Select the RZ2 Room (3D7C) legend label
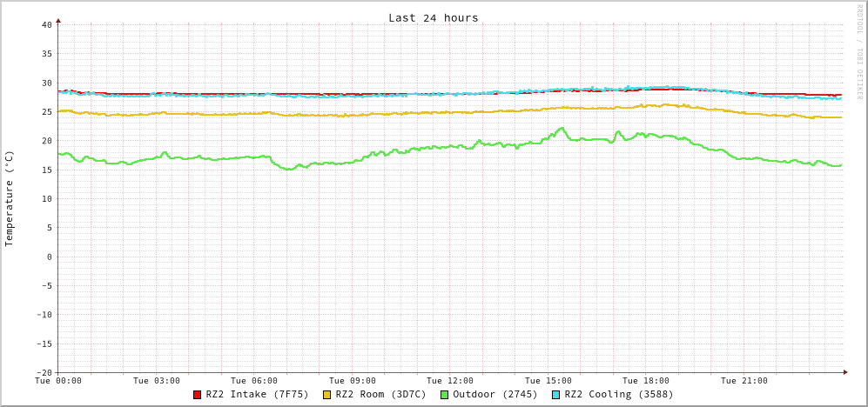Screen dimensions: 868x407 (x=380, y=394)
